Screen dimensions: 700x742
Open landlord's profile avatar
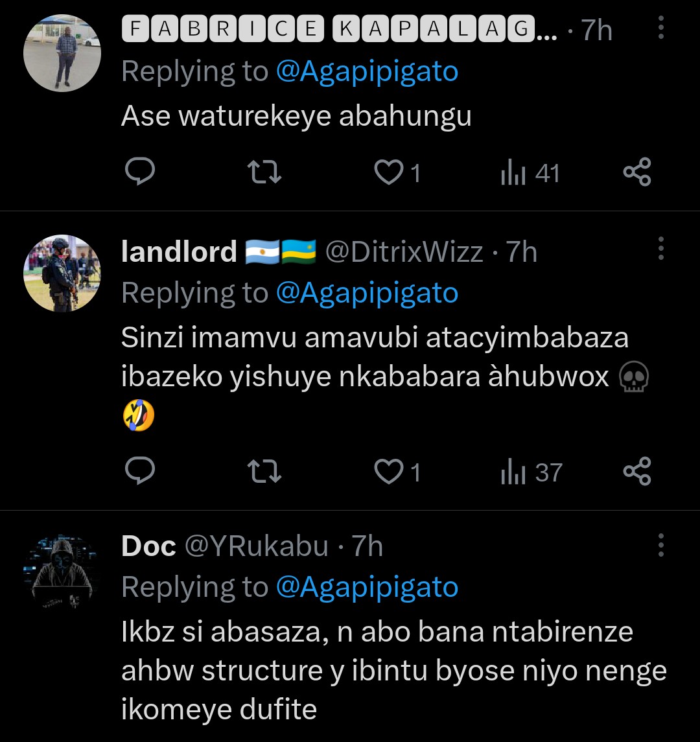pyautogui.click(x=62, y=273)
